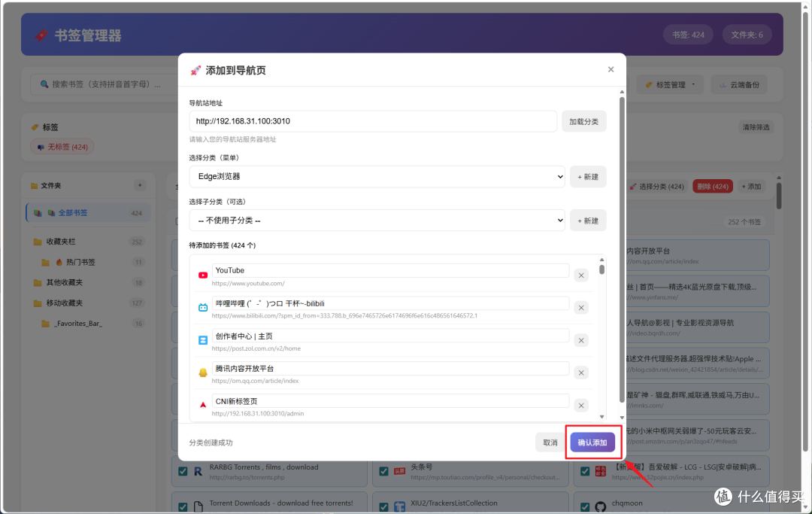Viewport: 812px width, 514px height.
Task: Click the 选择分类 (424) button
Action: coord(656,187)
